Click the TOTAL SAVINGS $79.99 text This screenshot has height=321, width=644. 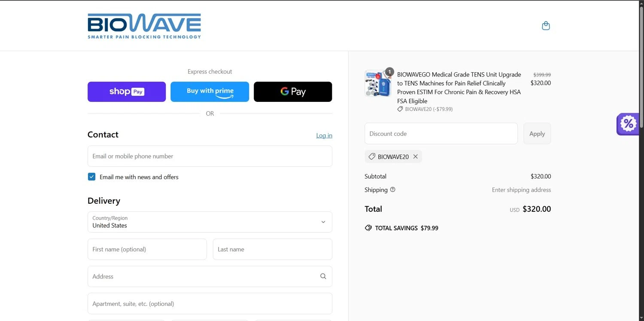407,228
